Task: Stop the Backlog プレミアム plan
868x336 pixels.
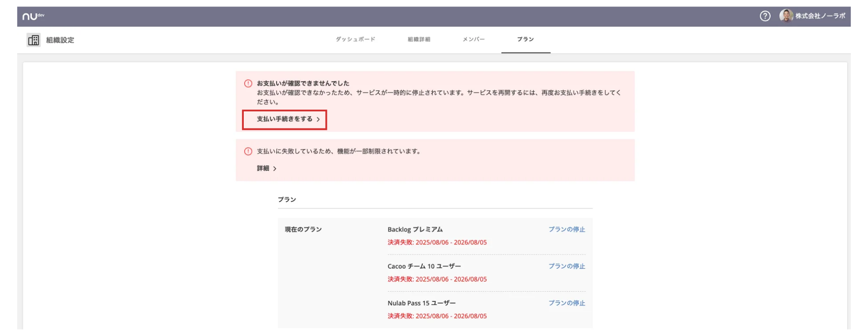Action: (x=567, y=230)
